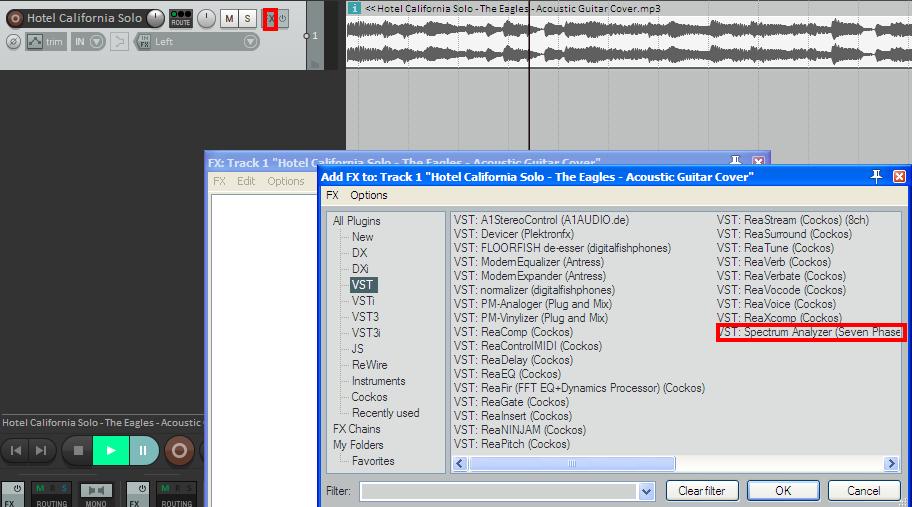Screen dimensions: 912x507
Task: Click the Clear filter button
Action: 701,491
